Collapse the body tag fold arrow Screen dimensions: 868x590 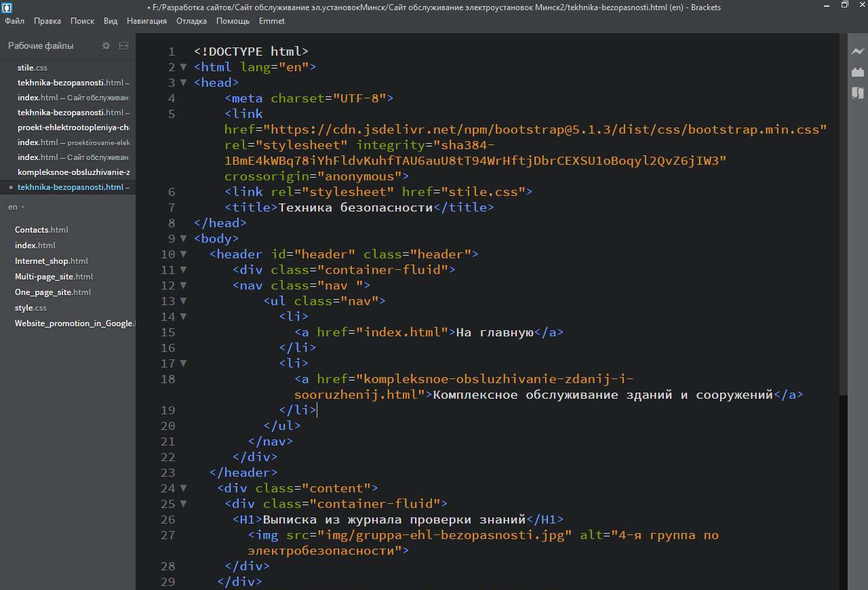tap(183, 238)
